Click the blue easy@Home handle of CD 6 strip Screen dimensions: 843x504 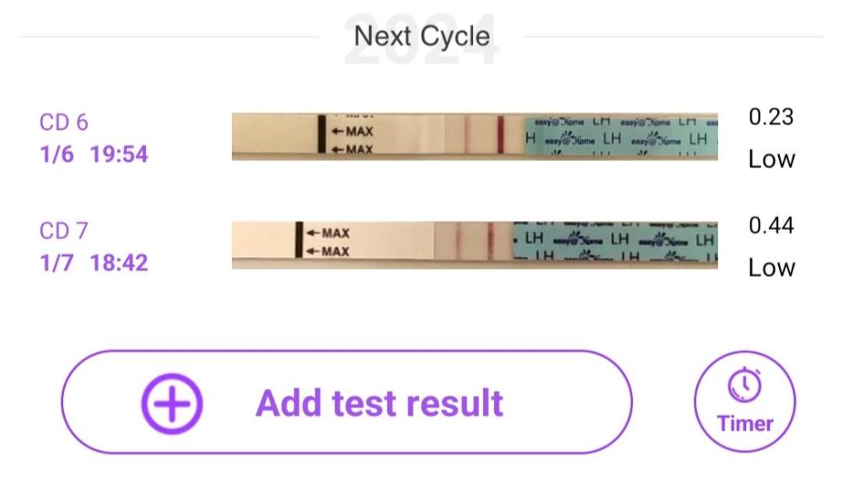pos(621,137)
